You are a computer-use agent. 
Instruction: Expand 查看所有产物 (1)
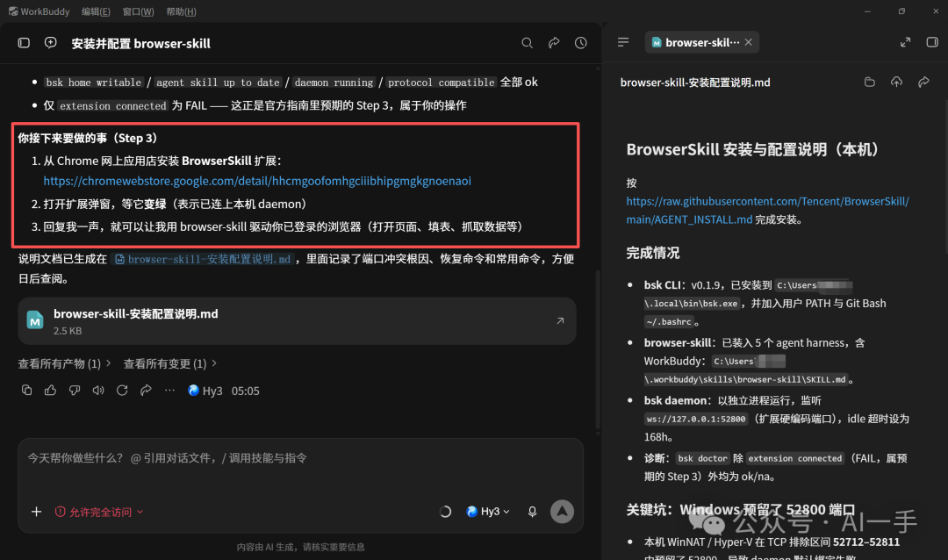click(x=65, y=363)
